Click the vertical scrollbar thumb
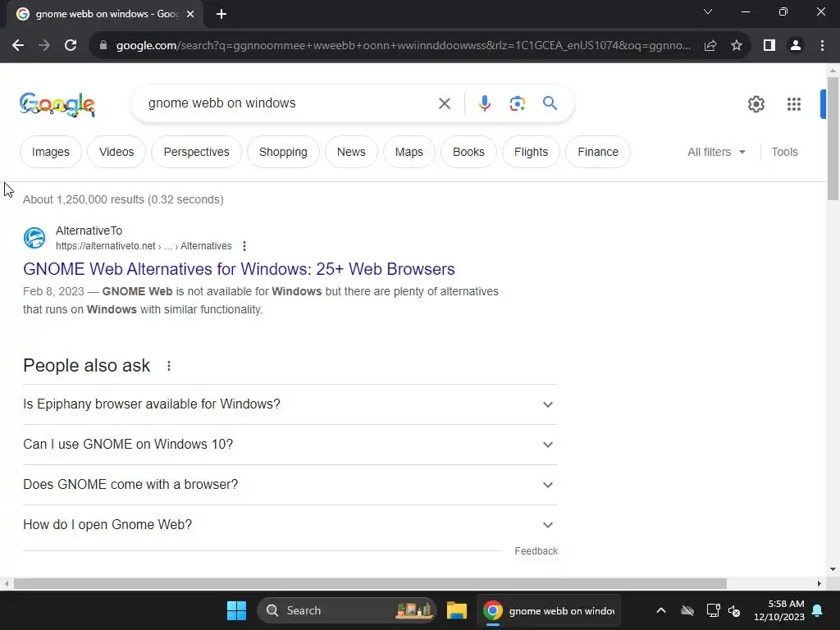840x630 pixels. coord(833,138)
